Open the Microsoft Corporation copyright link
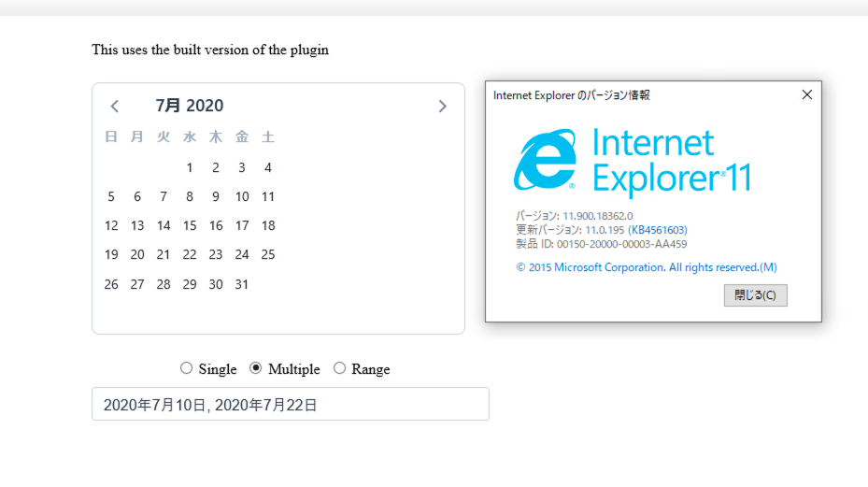This screenshot has height=487, width=868. (x=646, y=267)
